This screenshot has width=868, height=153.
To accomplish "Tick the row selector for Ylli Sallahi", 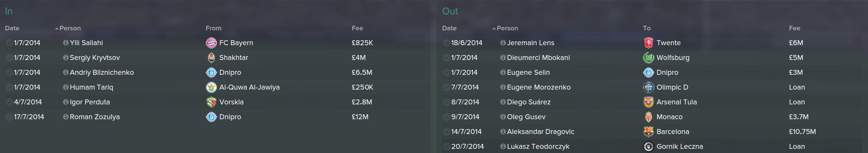I will point(9,43).
